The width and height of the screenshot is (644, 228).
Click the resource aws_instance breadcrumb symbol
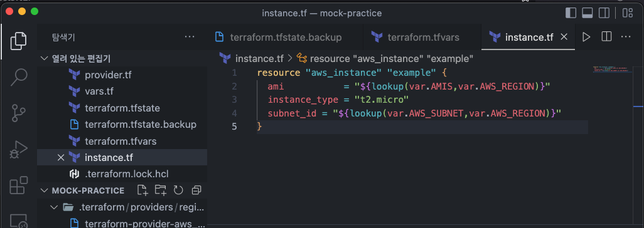(392, 59)
